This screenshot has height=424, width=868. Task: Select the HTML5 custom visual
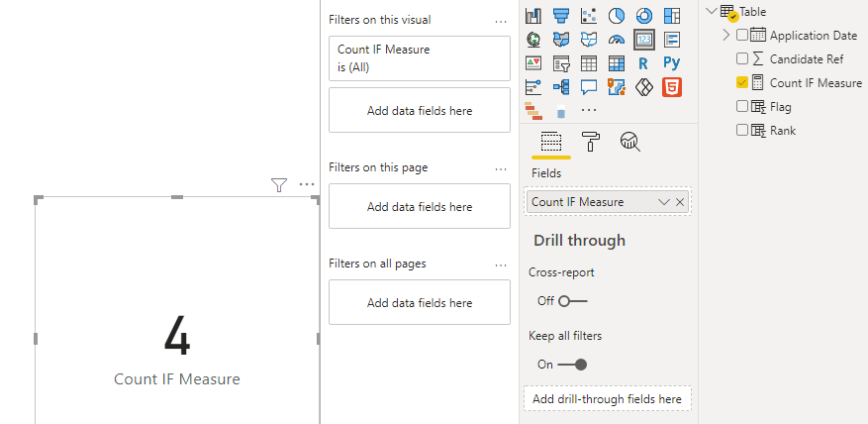[x=671, y=87]
